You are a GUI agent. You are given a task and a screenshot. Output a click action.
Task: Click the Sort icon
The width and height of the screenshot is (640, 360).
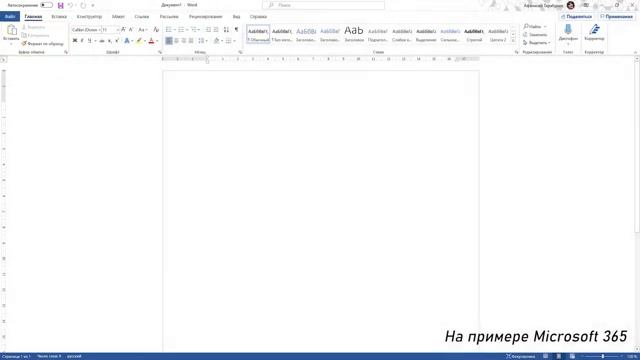tap(227, 30)
